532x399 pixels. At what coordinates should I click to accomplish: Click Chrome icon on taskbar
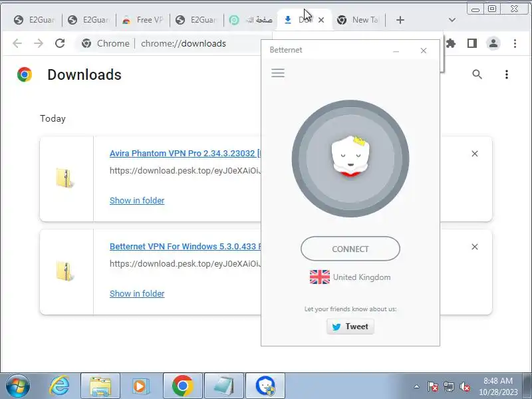(x=182, y=386)
